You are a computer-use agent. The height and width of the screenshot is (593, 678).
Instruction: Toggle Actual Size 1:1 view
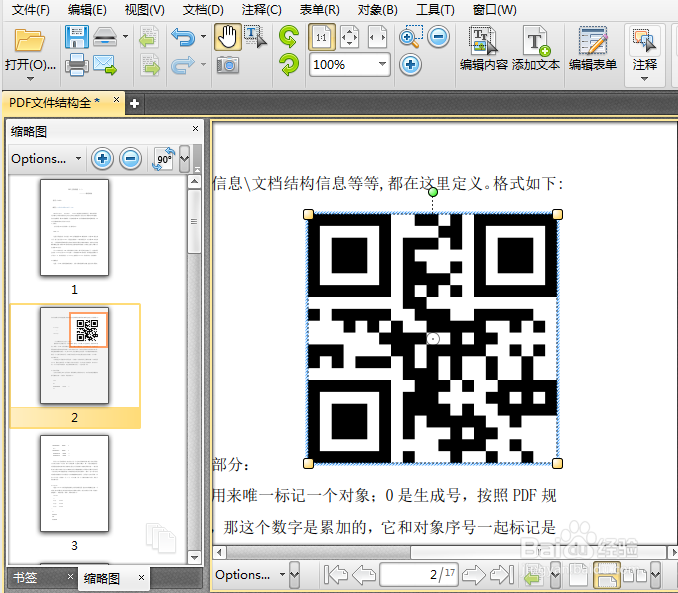pyautogui.click(x=321, y=38)
